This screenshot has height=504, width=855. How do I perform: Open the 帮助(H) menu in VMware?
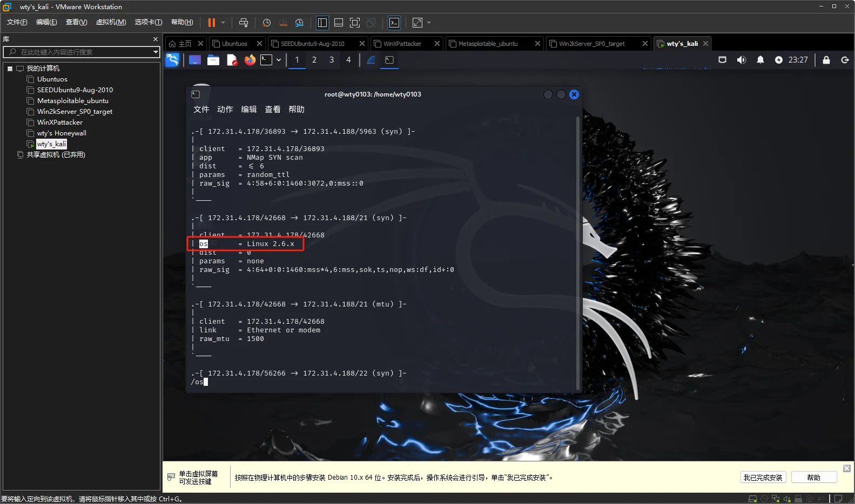(182, 22)
